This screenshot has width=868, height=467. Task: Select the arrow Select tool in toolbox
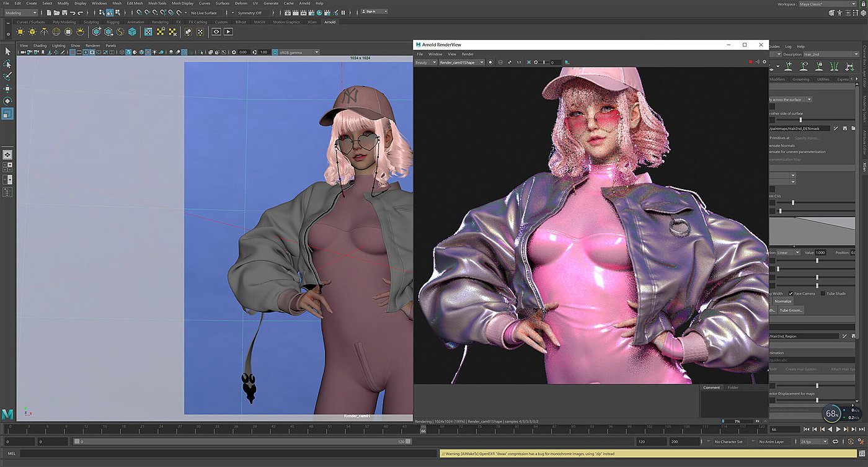(x=7, y=51)
